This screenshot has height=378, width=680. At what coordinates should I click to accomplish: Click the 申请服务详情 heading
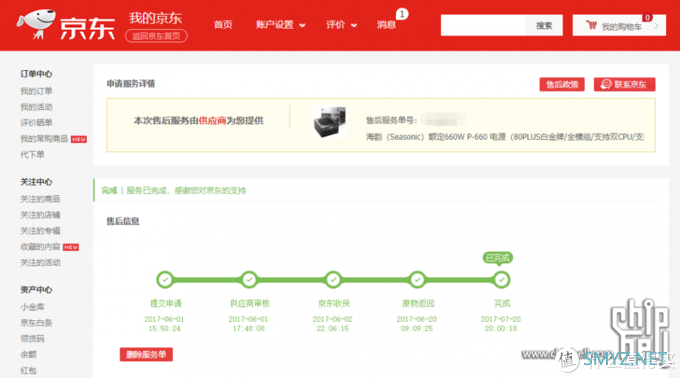(x=131, y=84)
